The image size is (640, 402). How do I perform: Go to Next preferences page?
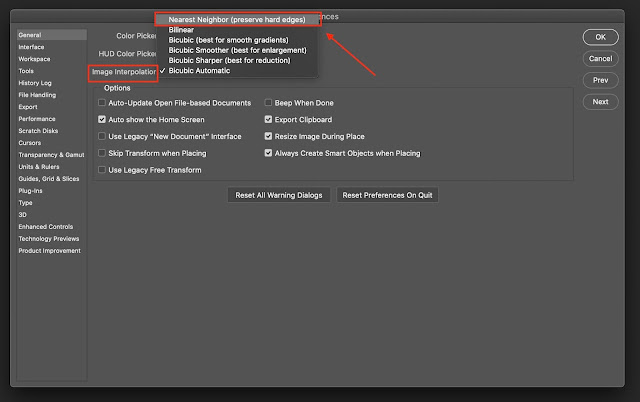[x=599, y=101]
